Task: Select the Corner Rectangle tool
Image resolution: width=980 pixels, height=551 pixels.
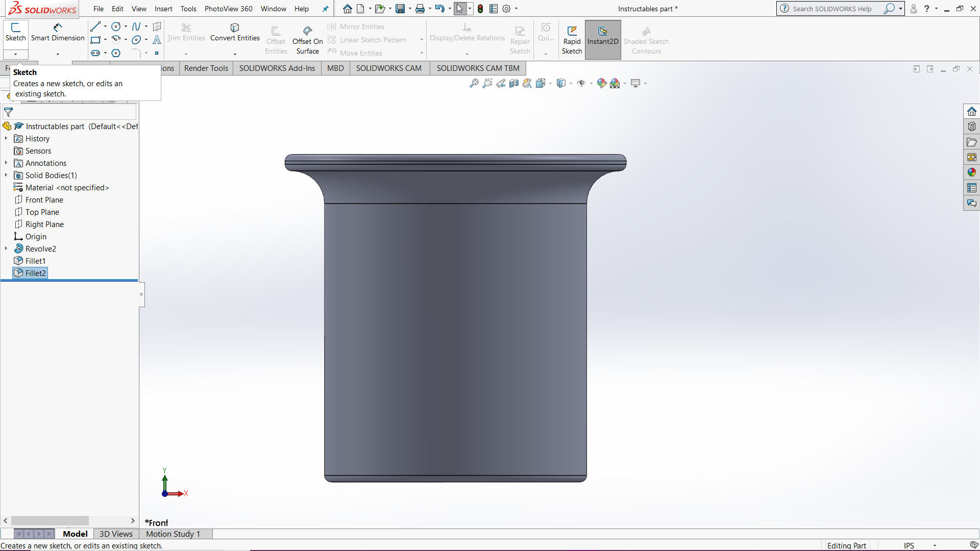Action: coord(95,40)
